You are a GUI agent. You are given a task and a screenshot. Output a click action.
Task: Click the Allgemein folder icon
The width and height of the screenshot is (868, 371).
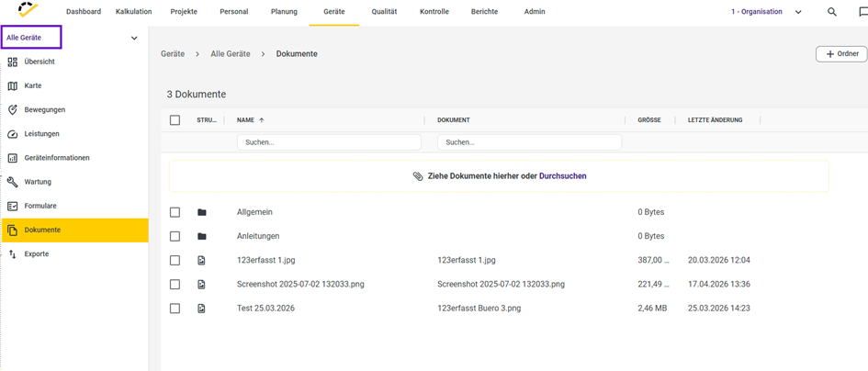click(x=202, y=212)
